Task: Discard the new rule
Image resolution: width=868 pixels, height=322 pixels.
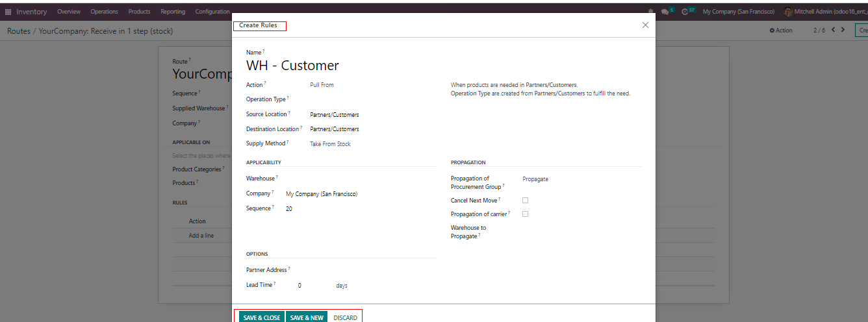Action: click(345, 317)
